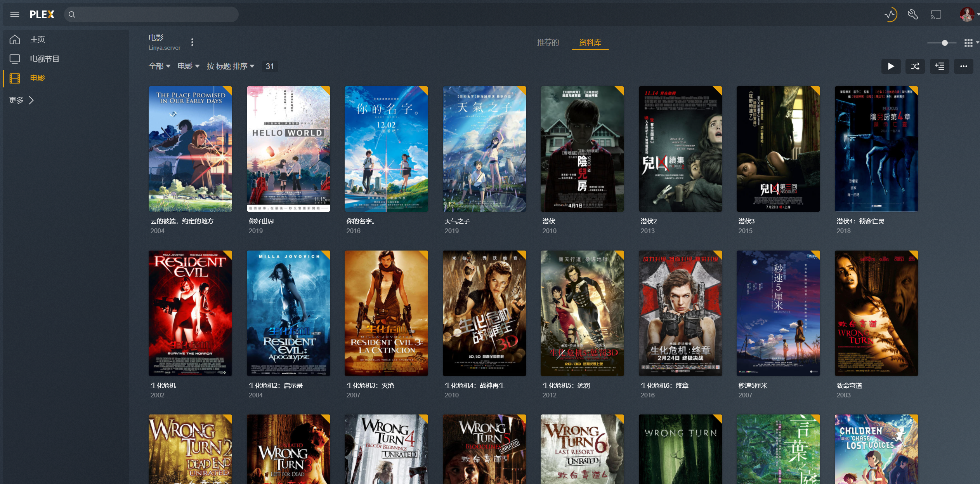
Task: Open 生化危机6：终章 poster
Action: 680,313
